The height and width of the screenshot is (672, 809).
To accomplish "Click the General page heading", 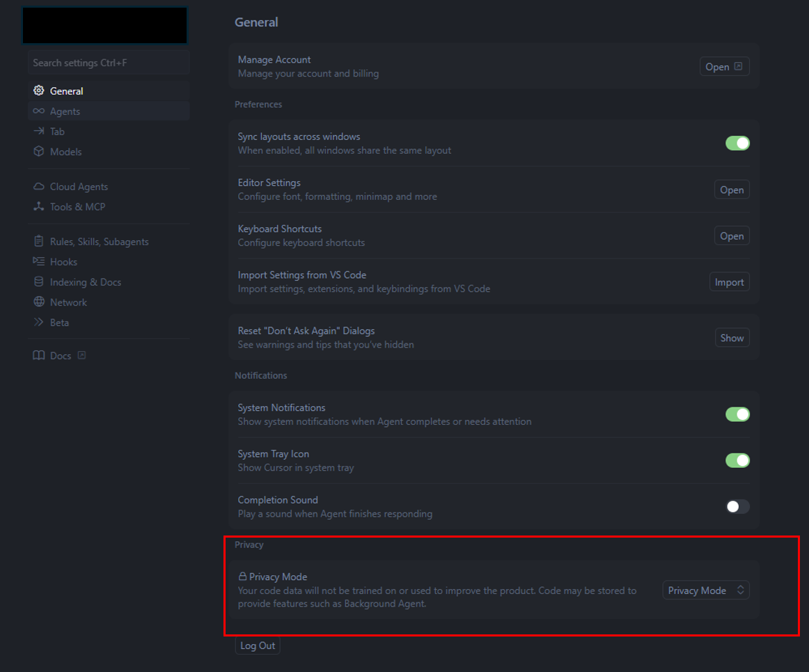I will coord(256,22).
